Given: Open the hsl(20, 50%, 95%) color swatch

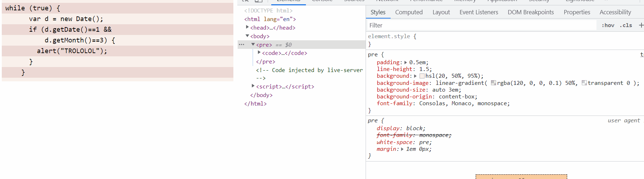Looking at the screenshot, I should pyautogui.click(x=422, y=76).
